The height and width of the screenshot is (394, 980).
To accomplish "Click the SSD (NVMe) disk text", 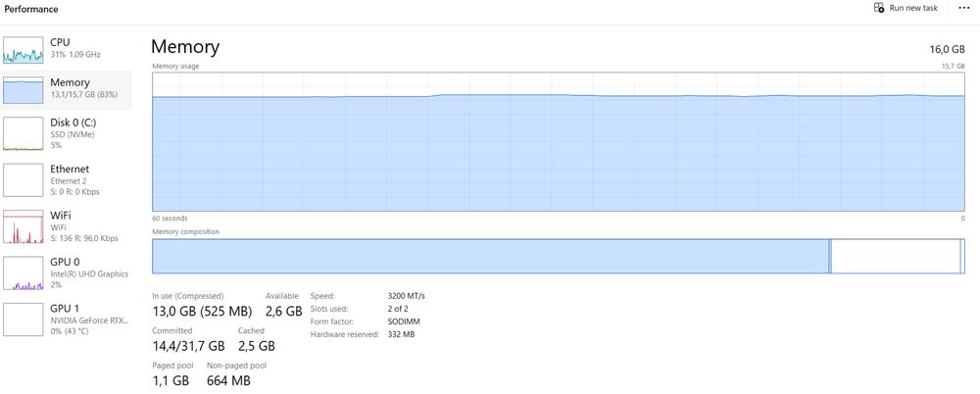I will coord(72,134).
